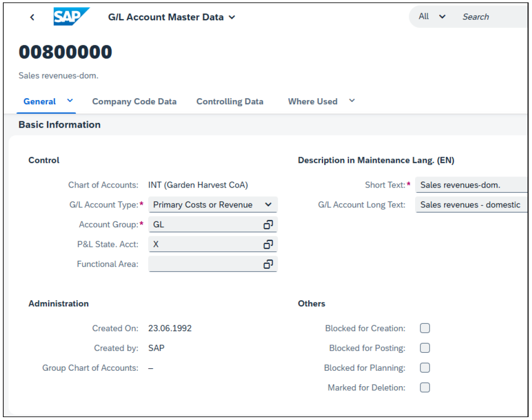Viewport: 532px width, 420px height.
Task: Toggle the Blocked for Planning checkbox
Action: coord(425,368)
